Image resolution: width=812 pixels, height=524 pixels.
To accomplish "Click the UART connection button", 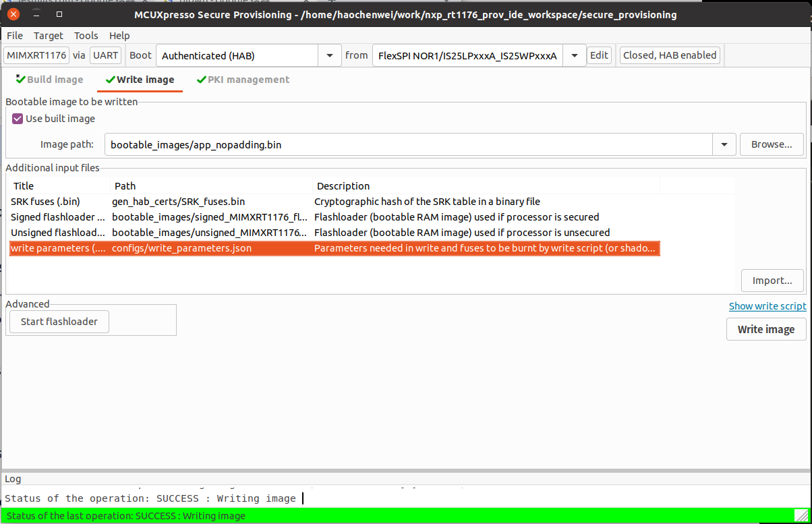I will (x=106, y=55).
